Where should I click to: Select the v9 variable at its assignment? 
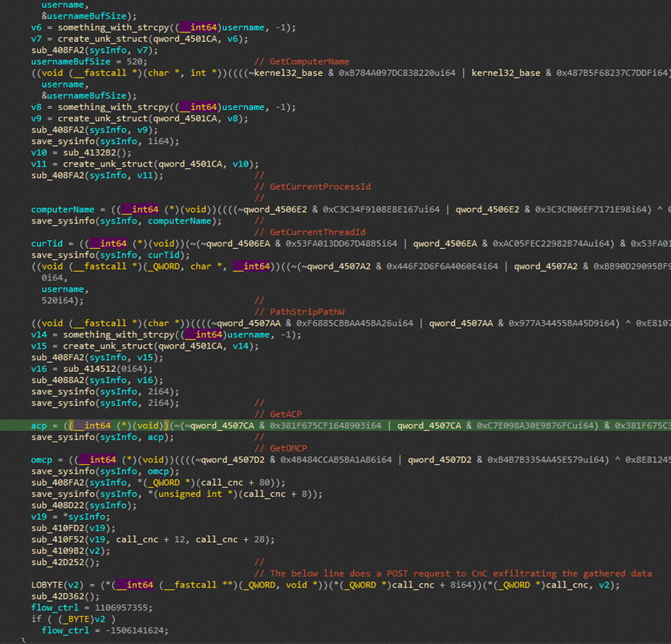[x=36, y=118]
